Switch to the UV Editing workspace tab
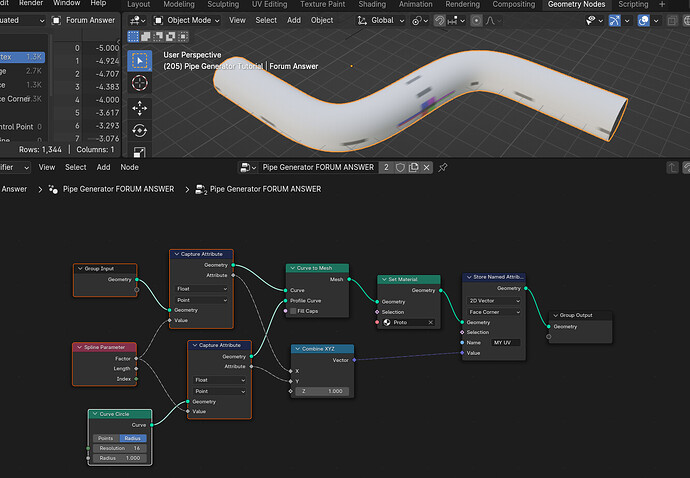The image size is (690, 478). click(x=269, y=4)
